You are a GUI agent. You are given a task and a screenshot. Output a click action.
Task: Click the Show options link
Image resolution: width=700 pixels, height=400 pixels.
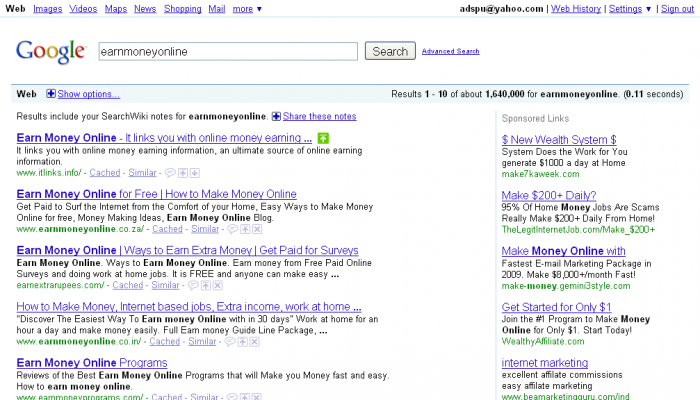click(88, 94)
